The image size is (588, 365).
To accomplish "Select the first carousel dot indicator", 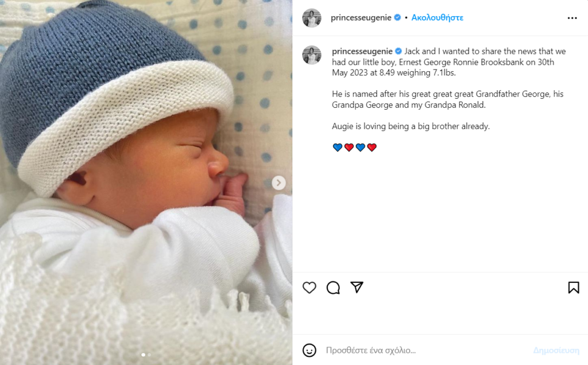I will (x=143, y=355).
